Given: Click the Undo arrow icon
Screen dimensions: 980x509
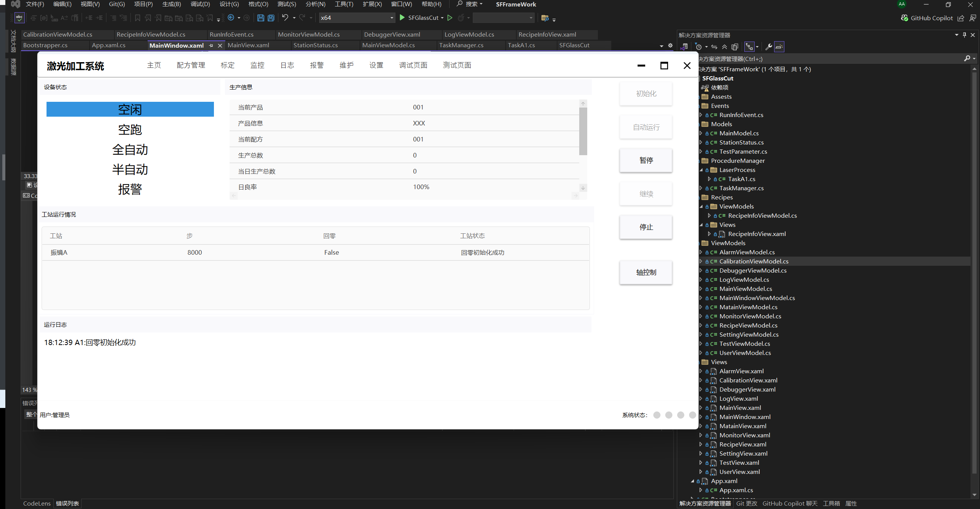Looking at the screenshot, I should (x=285, y=18).
